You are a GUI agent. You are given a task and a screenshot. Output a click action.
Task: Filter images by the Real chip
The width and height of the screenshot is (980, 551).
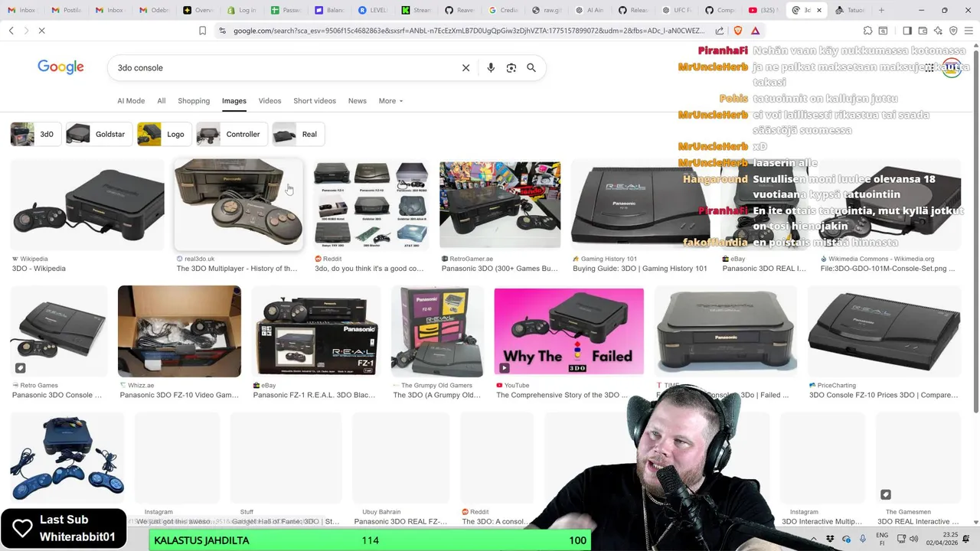coord(298,134)
